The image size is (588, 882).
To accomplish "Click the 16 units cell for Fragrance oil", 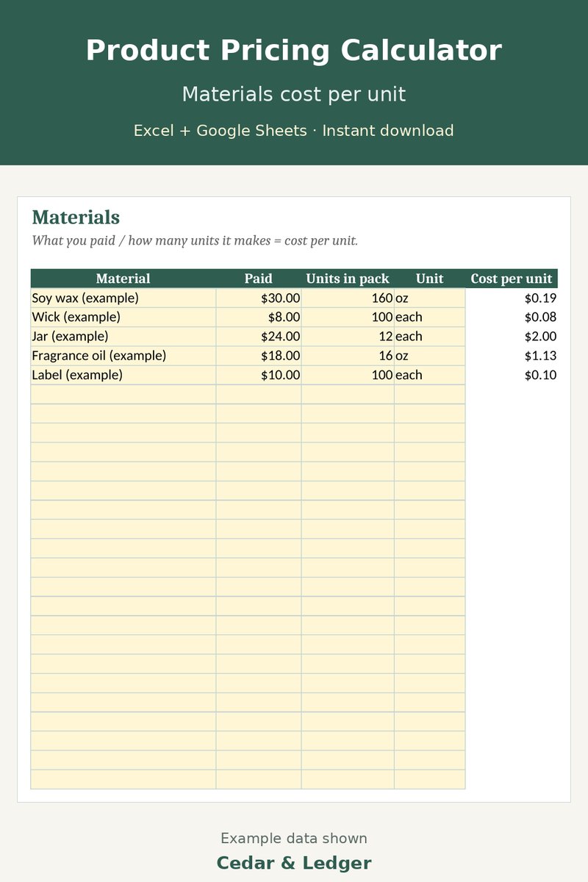I will tap(348, 356).
